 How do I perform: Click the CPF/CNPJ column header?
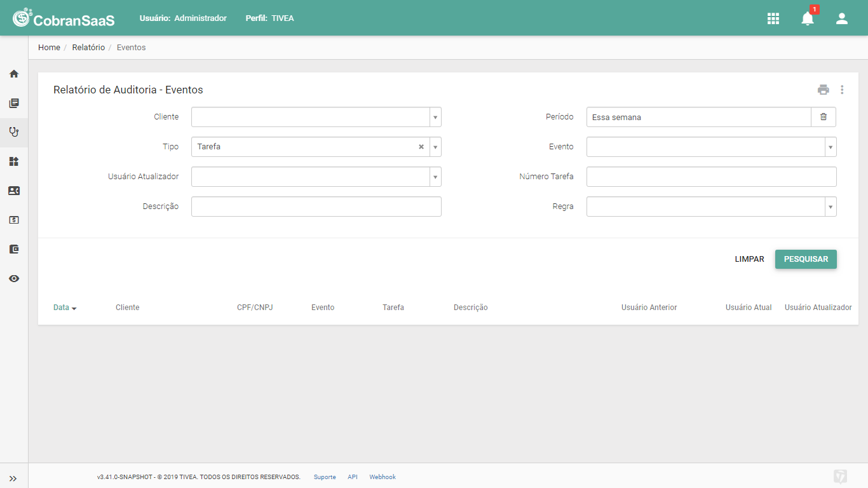[255, 308]
